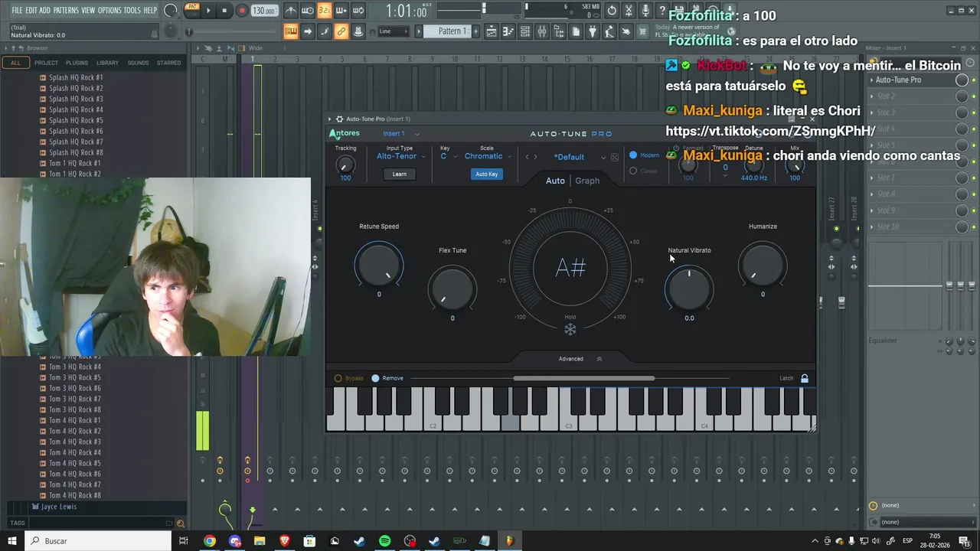Select the Bypass radio option
This screenshot has height=551, width=980.
pos(338,378)
